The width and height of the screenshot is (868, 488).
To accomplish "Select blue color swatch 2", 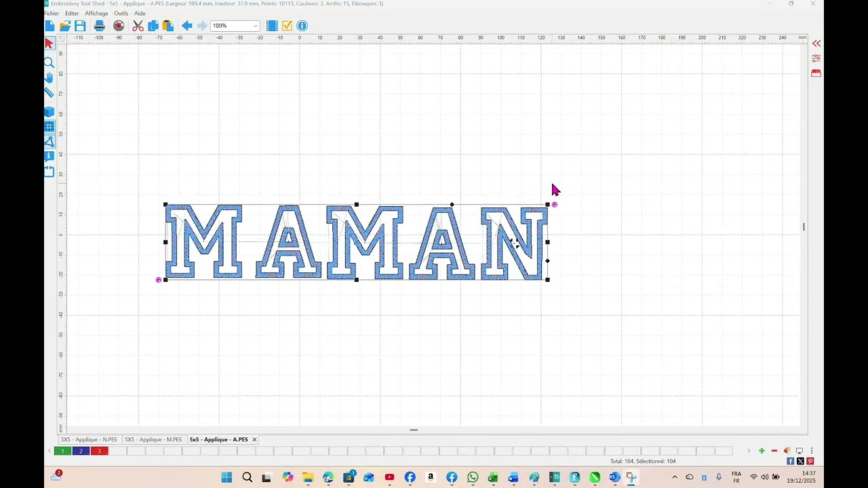I will (81, 451).
